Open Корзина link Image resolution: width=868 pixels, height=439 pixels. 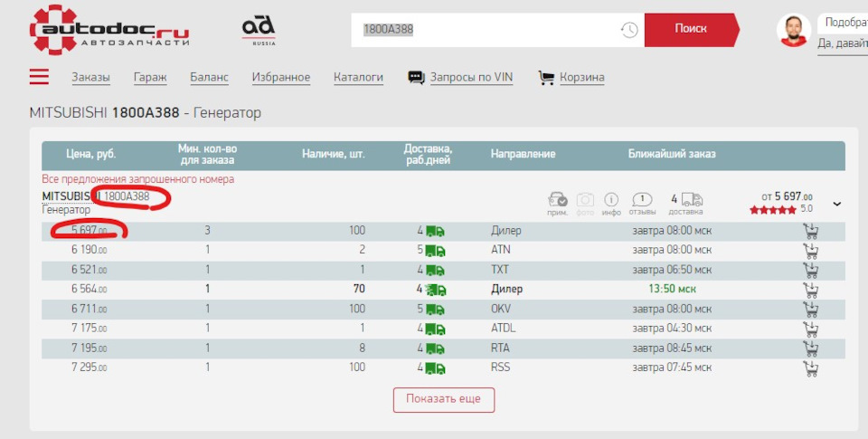point(581,78)
